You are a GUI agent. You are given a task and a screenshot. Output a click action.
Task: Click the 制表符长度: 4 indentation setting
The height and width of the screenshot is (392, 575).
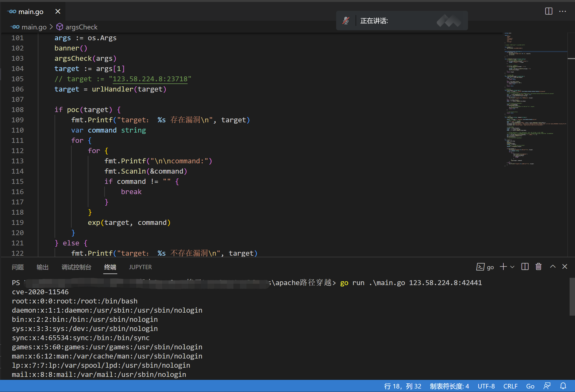pos(449,386)
